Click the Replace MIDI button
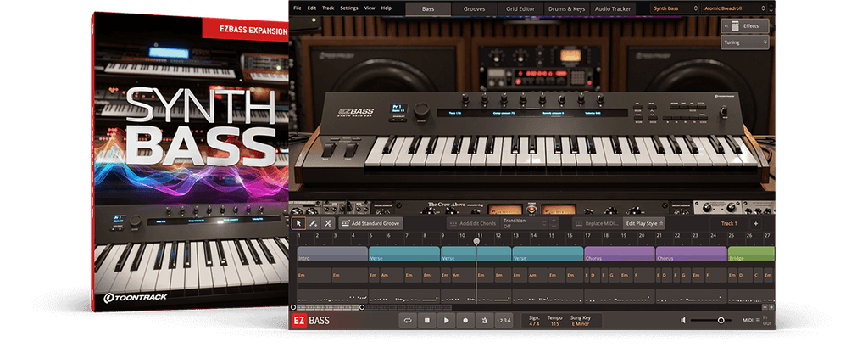Image resolution: width=868 pixels, height=353 pixels. (x=597, y=223)
